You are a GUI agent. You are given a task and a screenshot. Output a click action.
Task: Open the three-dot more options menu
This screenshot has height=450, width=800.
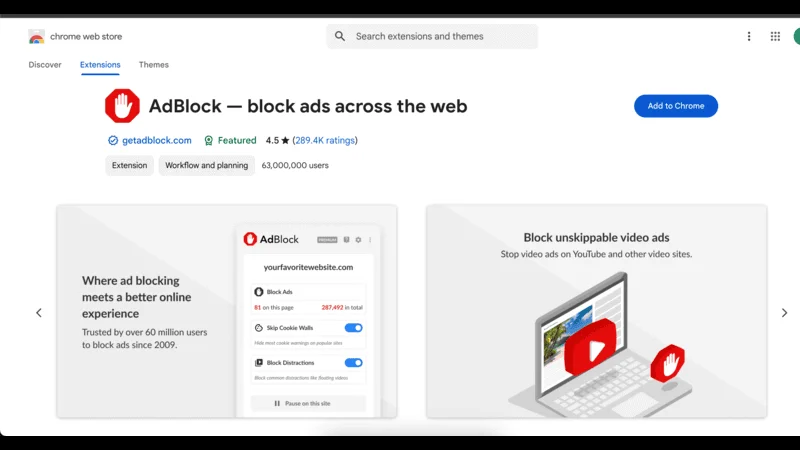pos(749,36)
